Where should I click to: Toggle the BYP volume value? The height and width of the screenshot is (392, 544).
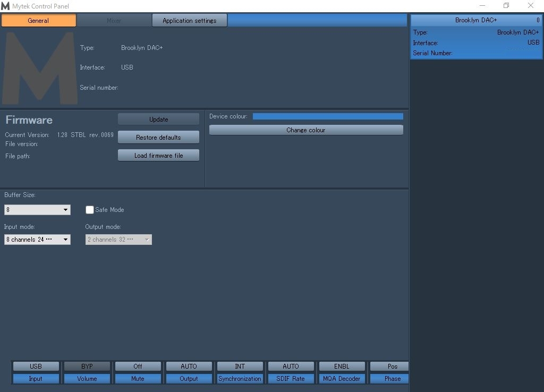(87, 367)
